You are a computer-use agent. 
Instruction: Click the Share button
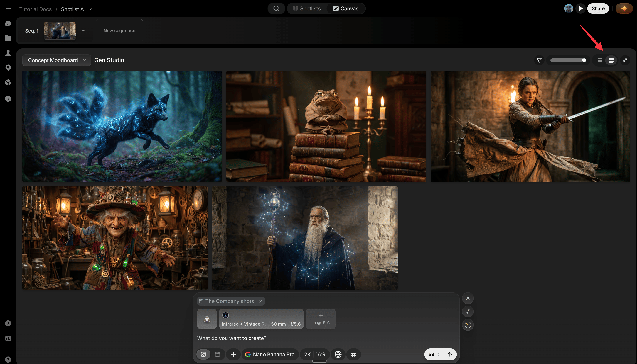click(x=598, y=8)
